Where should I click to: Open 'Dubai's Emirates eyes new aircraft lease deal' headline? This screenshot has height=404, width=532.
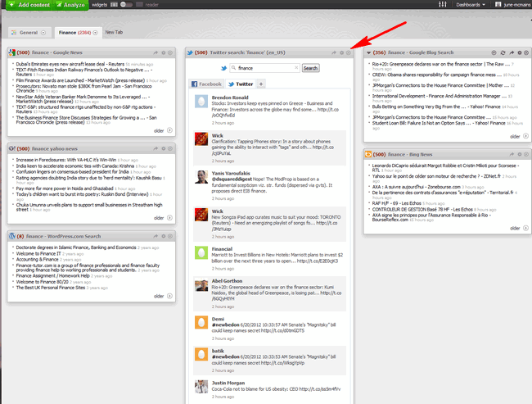[x=70, y=64]
